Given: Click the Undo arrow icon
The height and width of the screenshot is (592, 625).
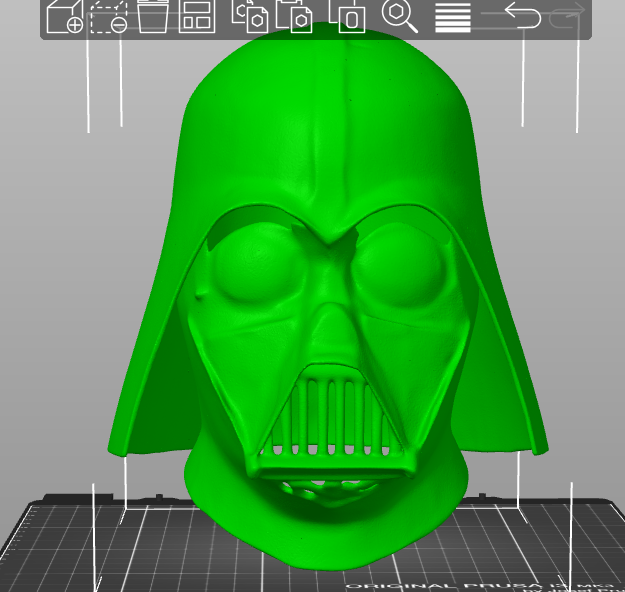Looking at the screenshot, I should (523, 15).
